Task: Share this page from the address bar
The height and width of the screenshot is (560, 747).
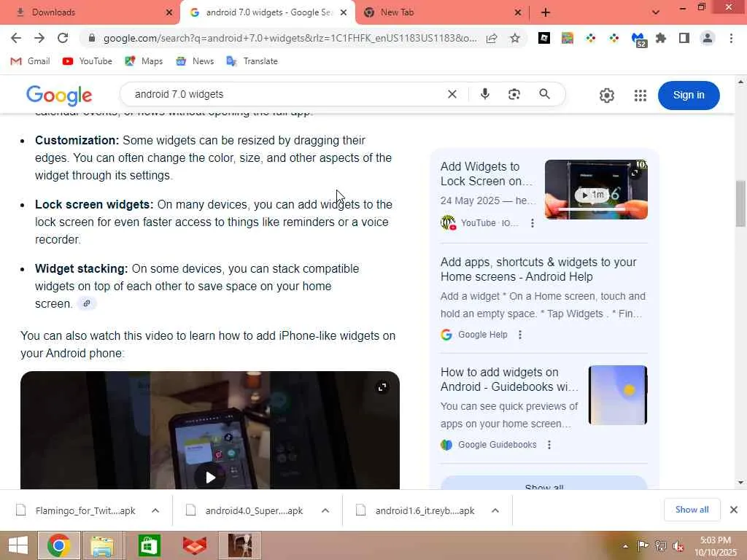Action: [492, 38]
